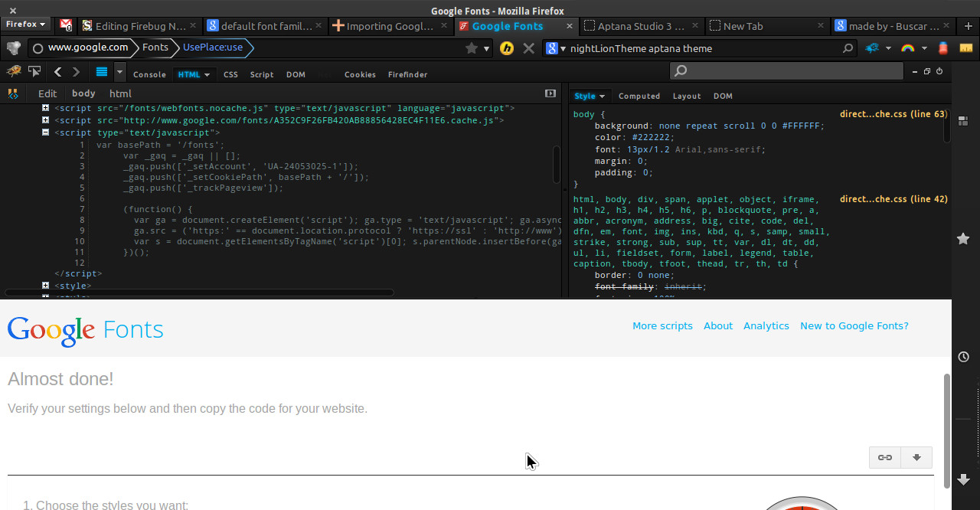Open the Style panel dropdown arrow
The height and width of the screenshot is (510, 980).
pyautogui.click(x=602, y=96)
